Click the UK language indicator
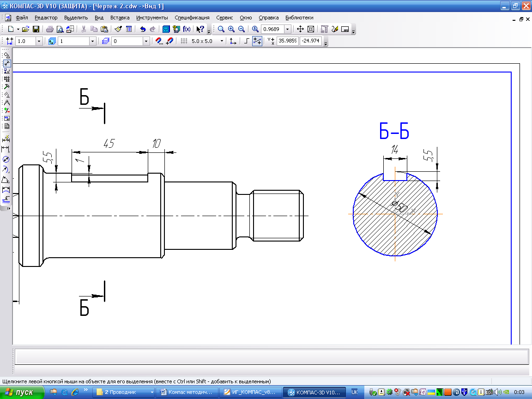 point(355,392)
